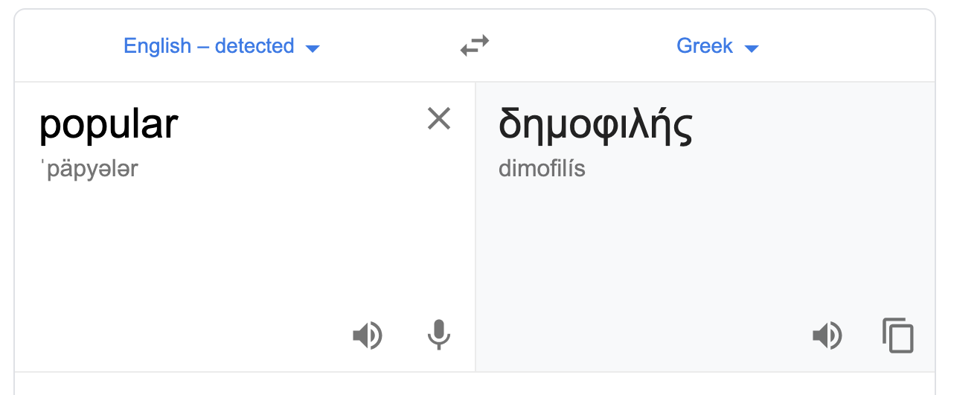Select the translated word δημοφιλής
This screenshot has width=980, height=395.
[x=595, y=124]
